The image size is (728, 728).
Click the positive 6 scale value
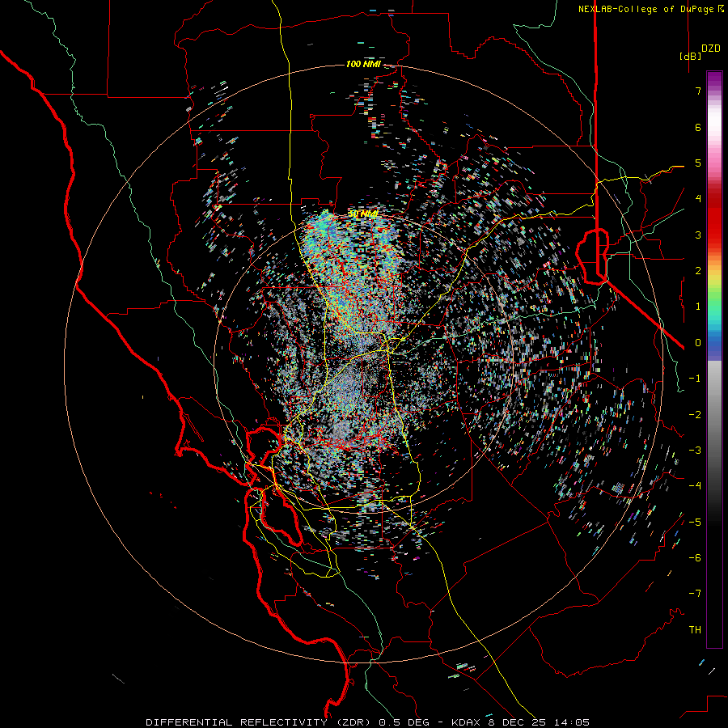[698, 127]
